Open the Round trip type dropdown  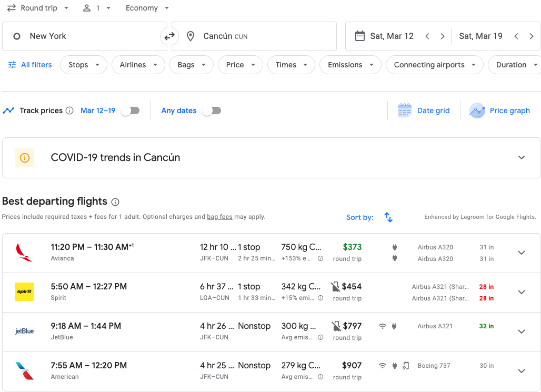click(x=38, y=8)
